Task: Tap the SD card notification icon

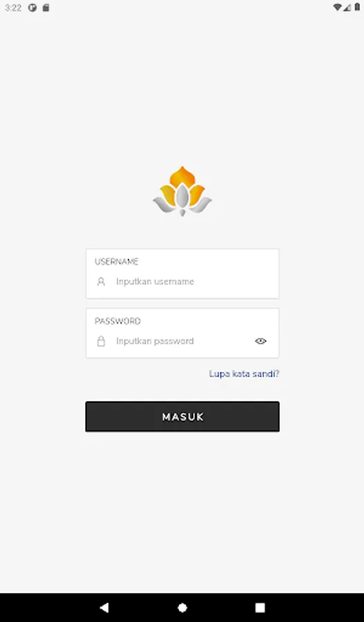Action: click(x=46, y=8)
